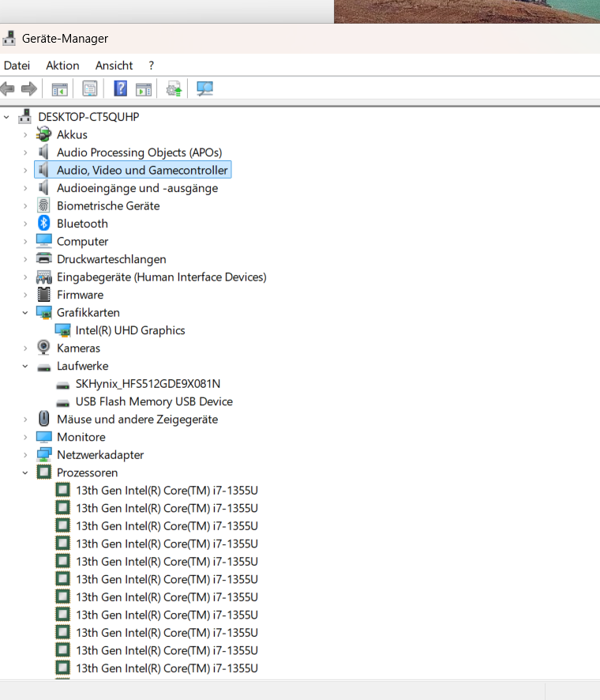Click scan for hardware changes monitor icon
600x700 pixels.
[204, 88]
